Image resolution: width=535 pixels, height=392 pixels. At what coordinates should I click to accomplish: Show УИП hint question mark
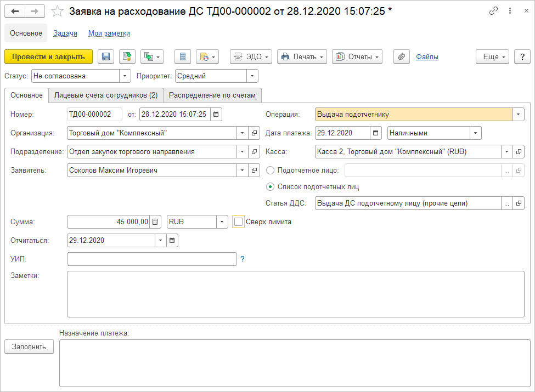242,259
